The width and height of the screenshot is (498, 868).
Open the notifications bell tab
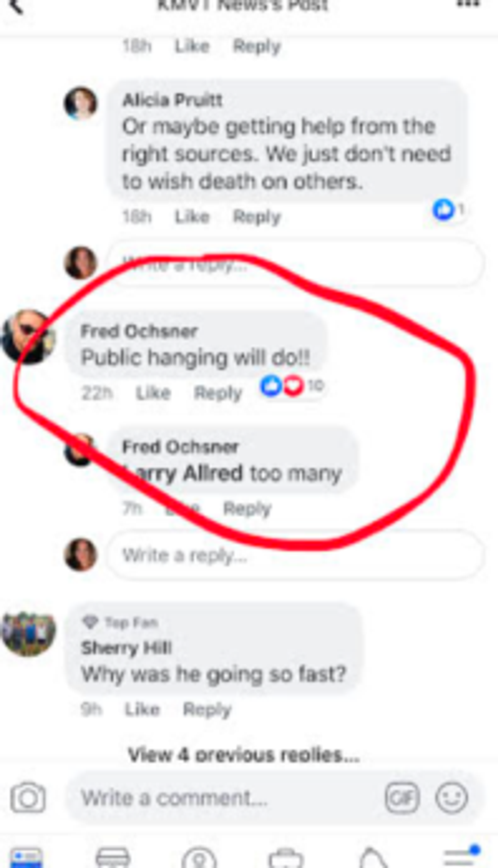374,858
